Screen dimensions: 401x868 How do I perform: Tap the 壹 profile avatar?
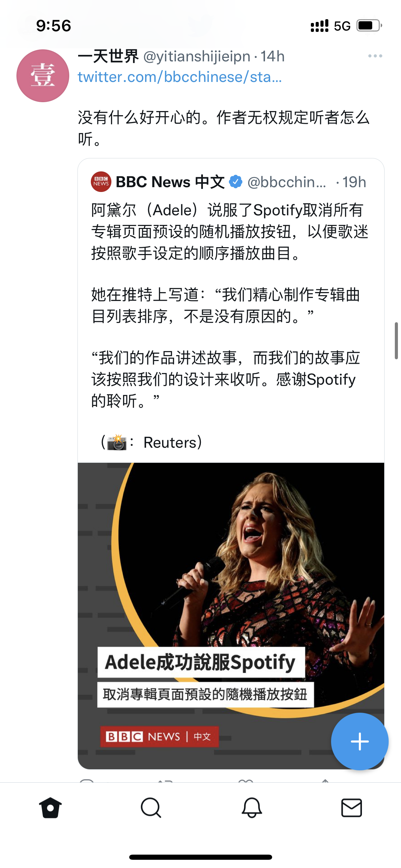43,76
